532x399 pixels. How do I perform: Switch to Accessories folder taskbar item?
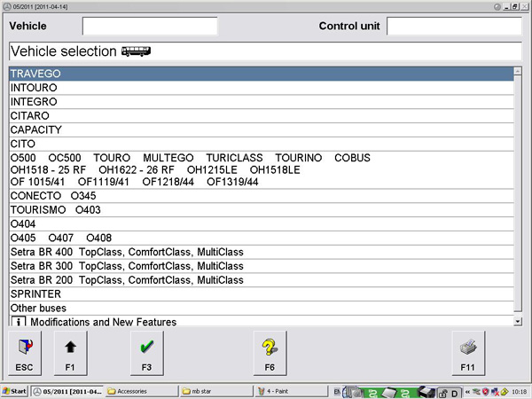tap(142, 391)
